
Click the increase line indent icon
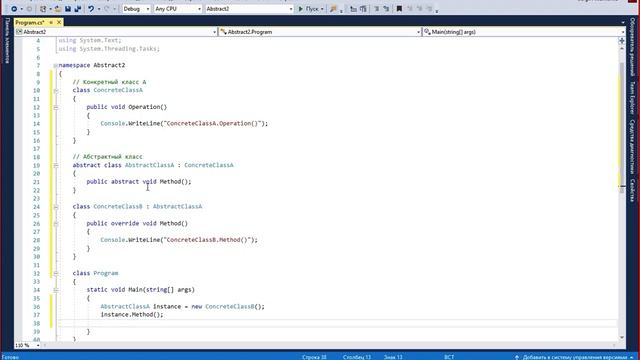pyautogui.click(x=363, y=9)
